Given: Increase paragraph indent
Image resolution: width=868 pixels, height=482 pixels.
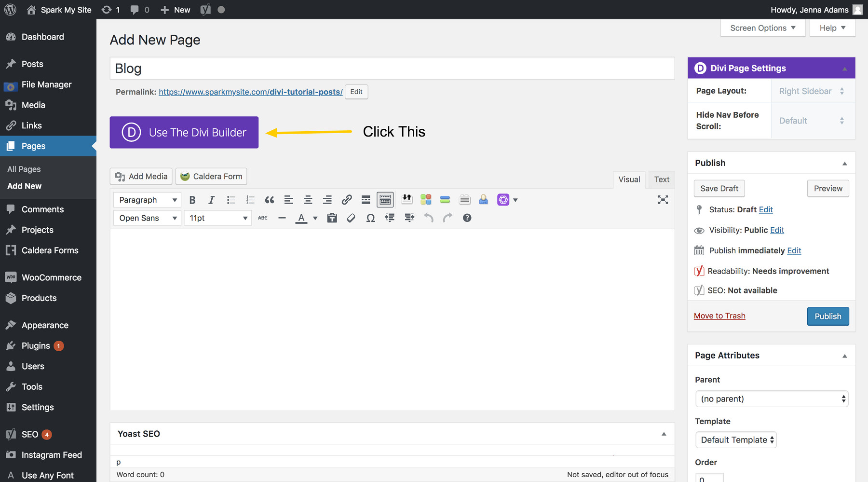Looking at the screenshot, I should pos(409,218).
